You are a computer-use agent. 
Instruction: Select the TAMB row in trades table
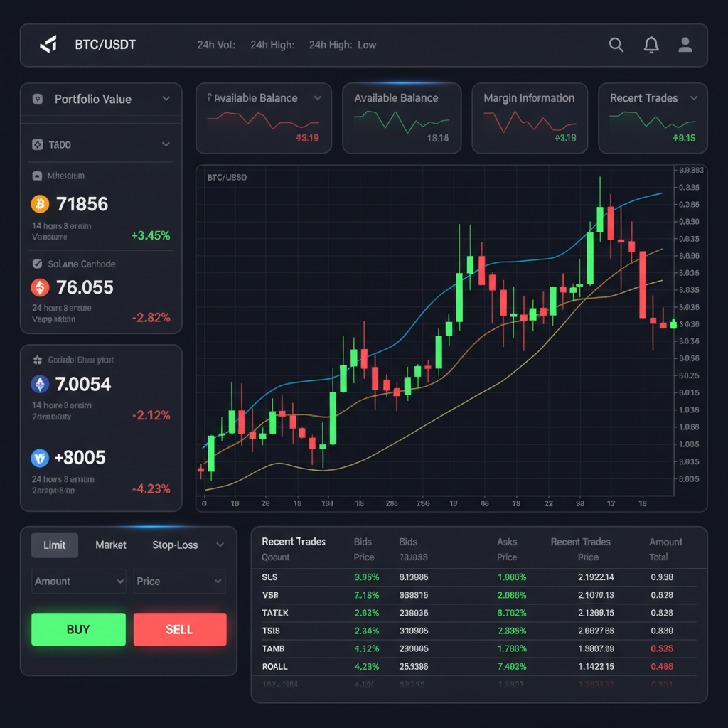click(x=478, y=648)
